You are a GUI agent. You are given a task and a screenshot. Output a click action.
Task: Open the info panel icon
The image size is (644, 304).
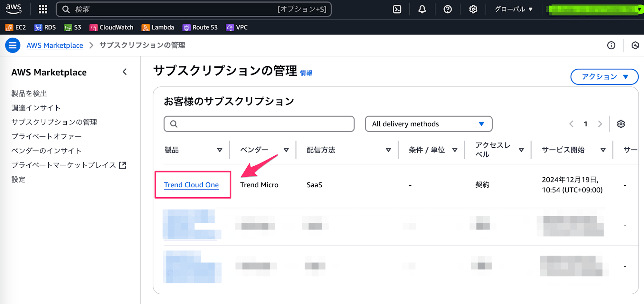tap(611, 45)
